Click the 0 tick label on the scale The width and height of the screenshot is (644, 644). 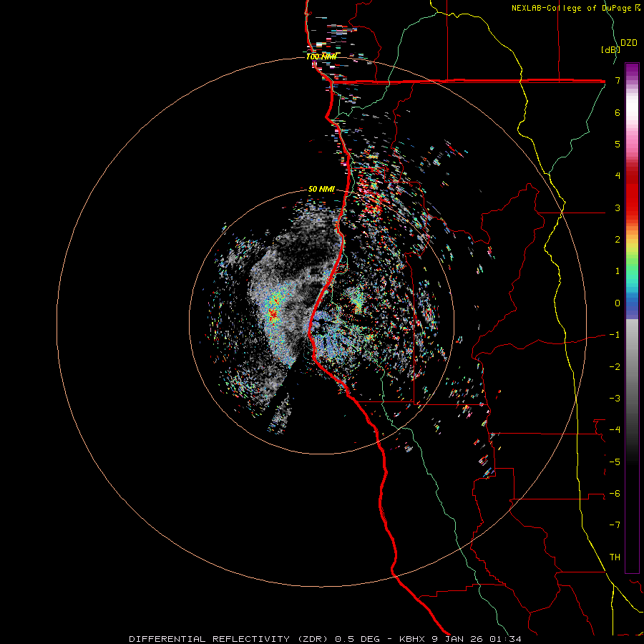[x=618, y=303]
